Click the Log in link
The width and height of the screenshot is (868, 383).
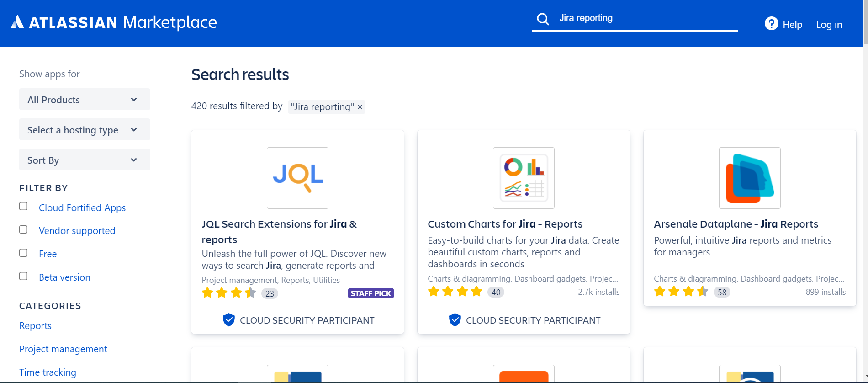(x=829, y=25)
